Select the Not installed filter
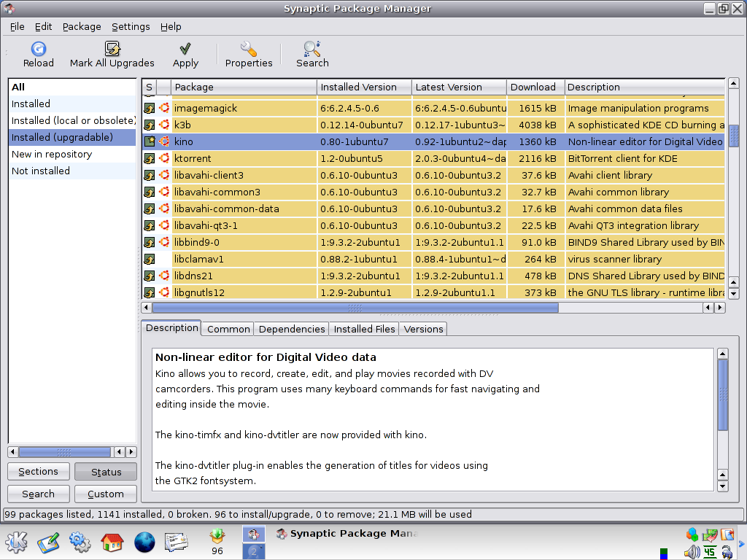The height and width of the screenshot is (560, 747). pos(72,171)
